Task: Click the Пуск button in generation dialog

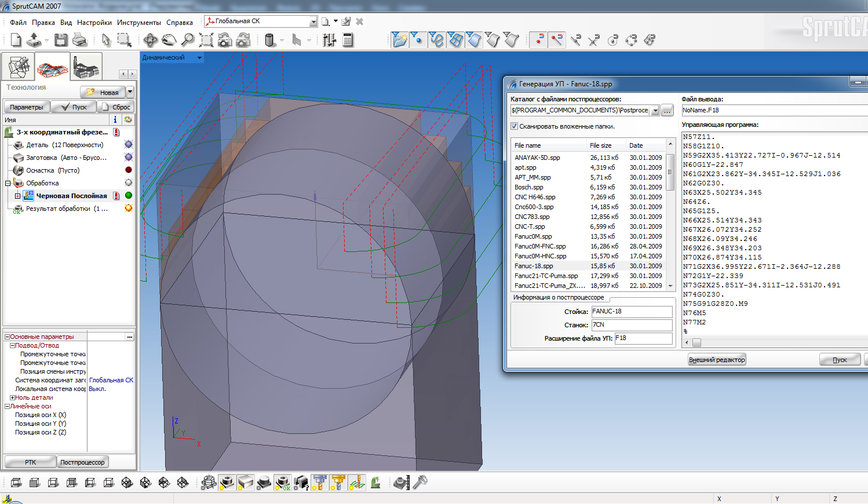Action: [840, 360]
